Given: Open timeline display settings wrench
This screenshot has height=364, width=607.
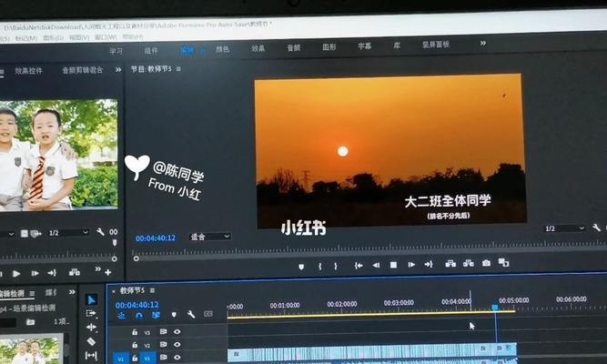Looking at the screenshot, I should (191, 314).
